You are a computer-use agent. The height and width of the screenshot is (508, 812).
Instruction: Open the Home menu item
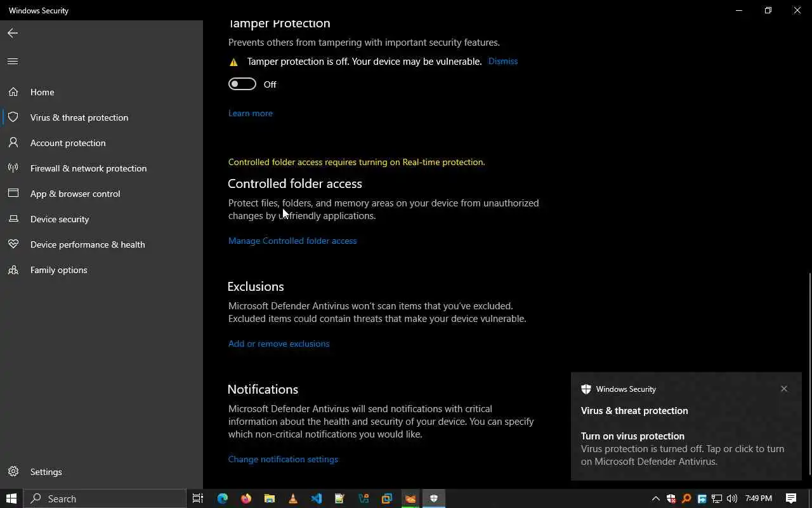pos(101,92)
